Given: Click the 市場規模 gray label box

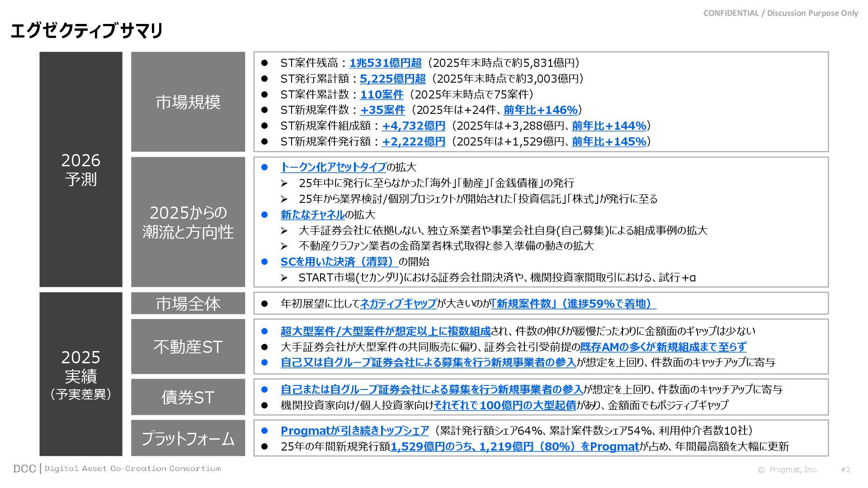Looking at the screenshot, I should click(x=188, y=102).
